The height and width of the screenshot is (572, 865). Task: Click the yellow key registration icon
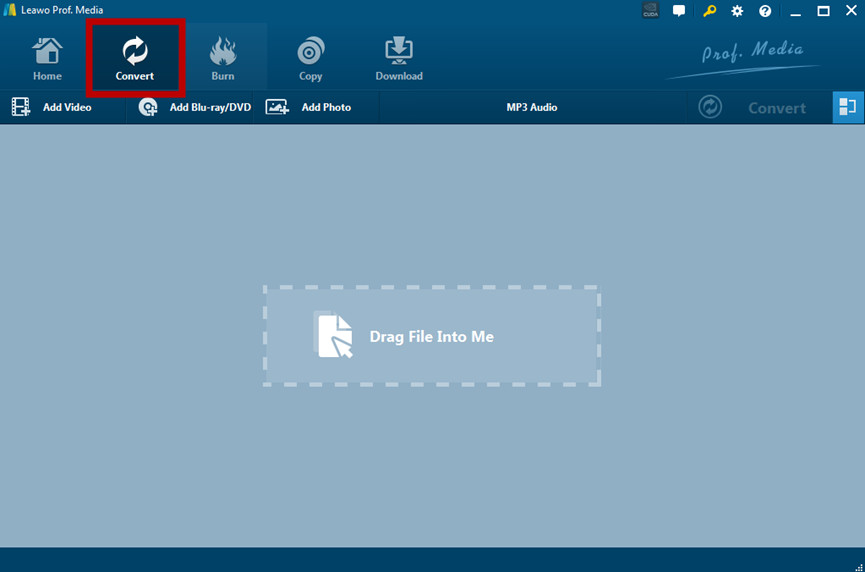[x=709, y=10]
